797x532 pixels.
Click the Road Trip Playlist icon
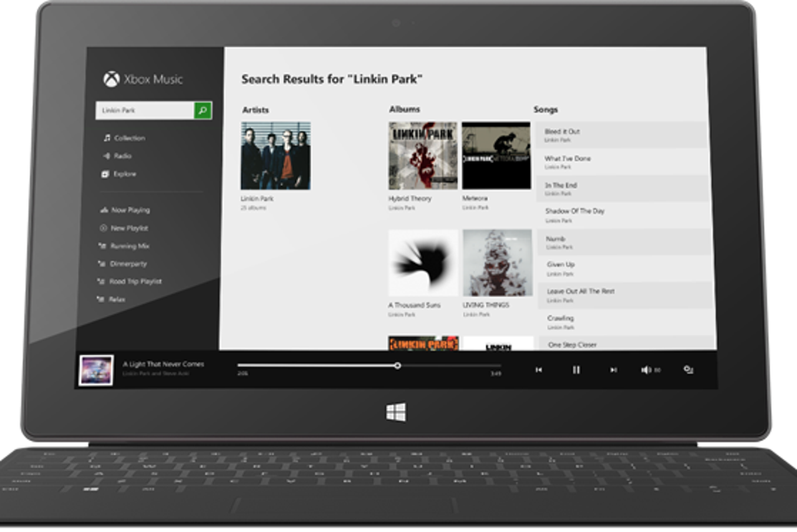click(102, 281)
